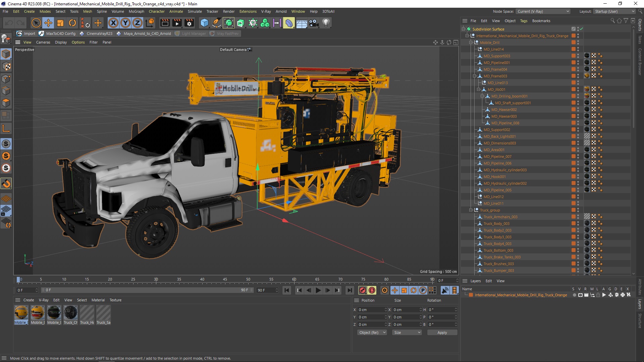644x362 pixels.
Task: Click Render View clapperboard icon
Action: (165, 23)
